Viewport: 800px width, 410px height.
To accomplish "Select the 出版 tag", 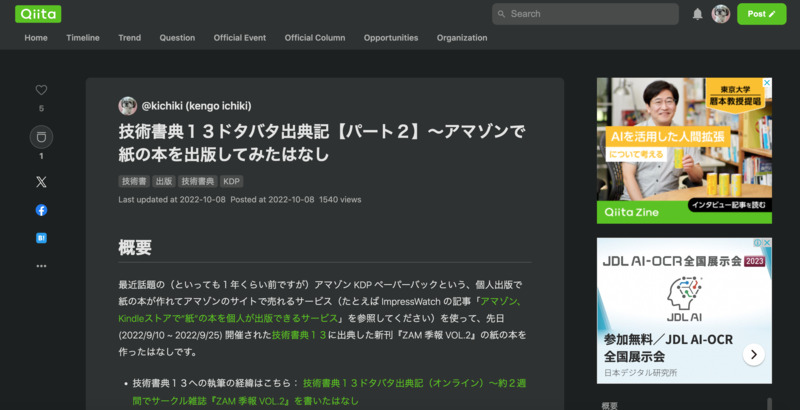I will (164, 181).
